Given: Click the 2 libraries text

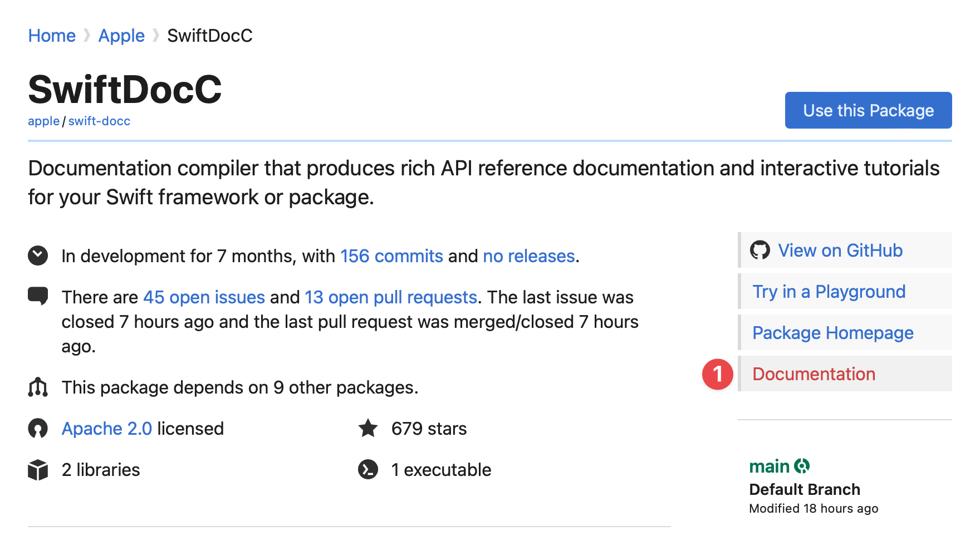Looking at the screenshot, I should (101, 470).
